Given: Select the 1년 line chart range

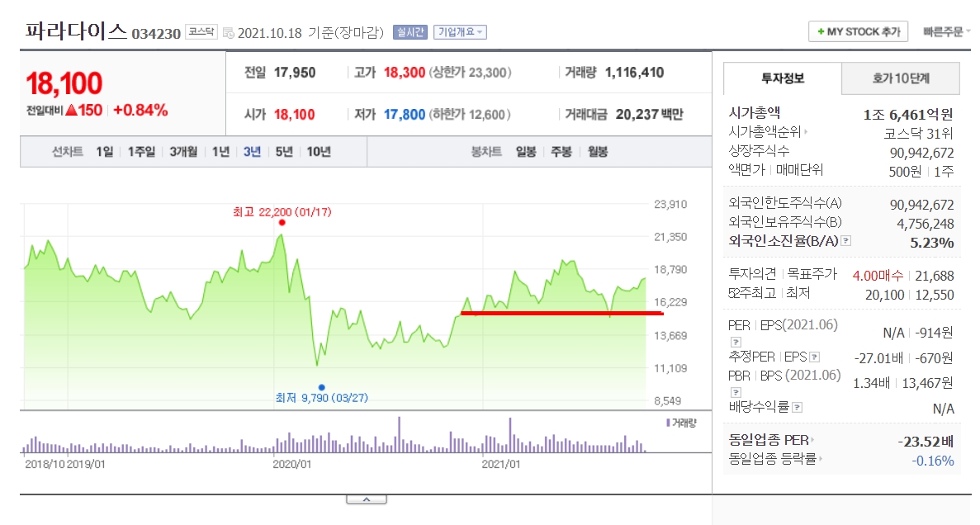Looking at the screenshot, I should coord(220,151).
